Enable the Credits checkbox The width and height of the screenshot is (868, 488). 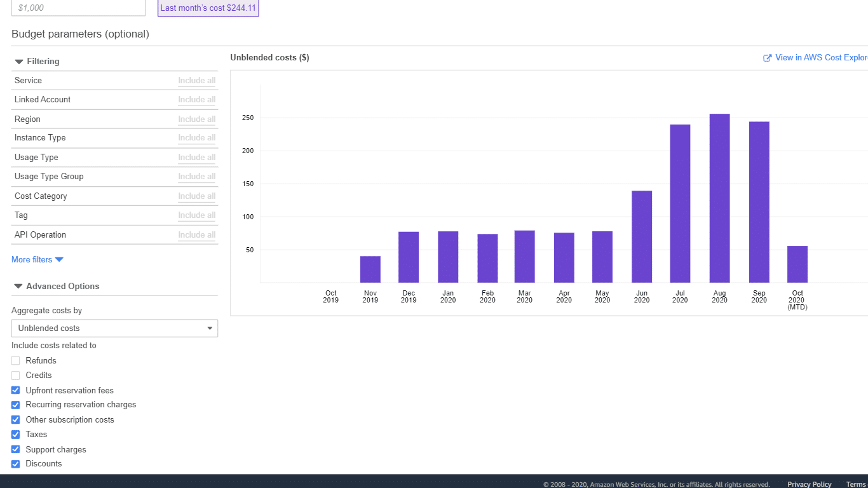(15, 375)
